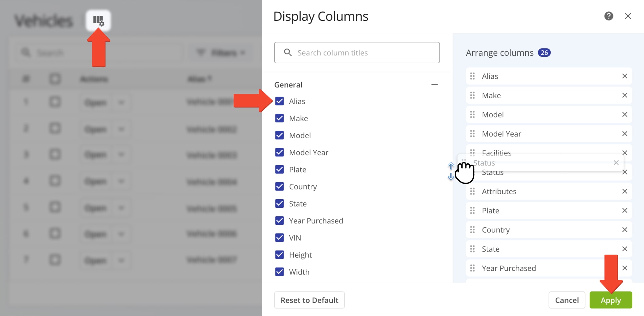This screenshot has height=316, width=644.
Task: Expand the Open dropdown arrow for row 2
Action: click(x=121, y=129)
